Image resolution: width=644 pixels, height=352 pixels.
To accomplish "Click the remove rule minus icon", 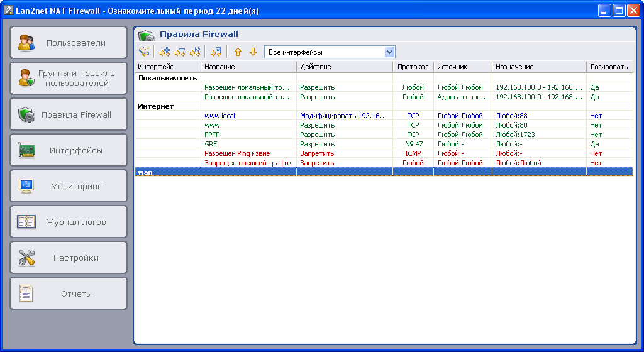I will click(x=180, y=52).
